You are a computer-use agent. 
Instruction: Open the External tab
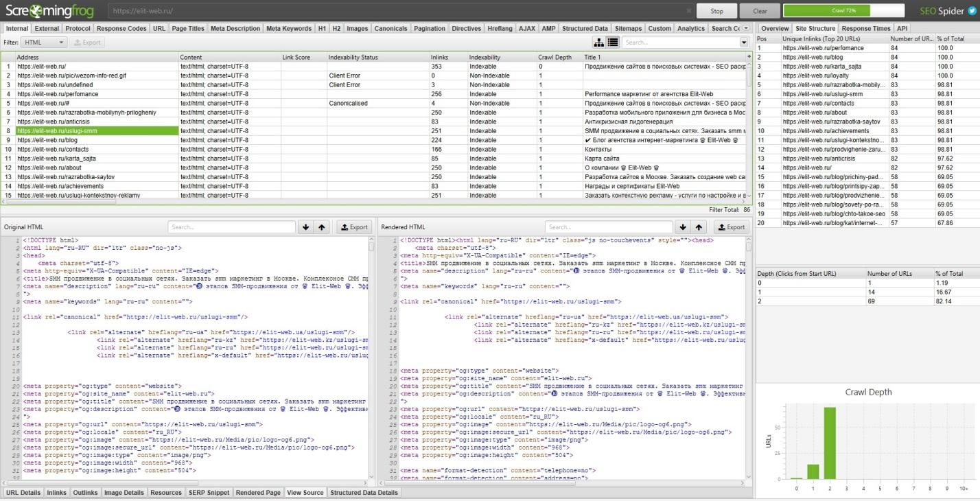(47, 29)
